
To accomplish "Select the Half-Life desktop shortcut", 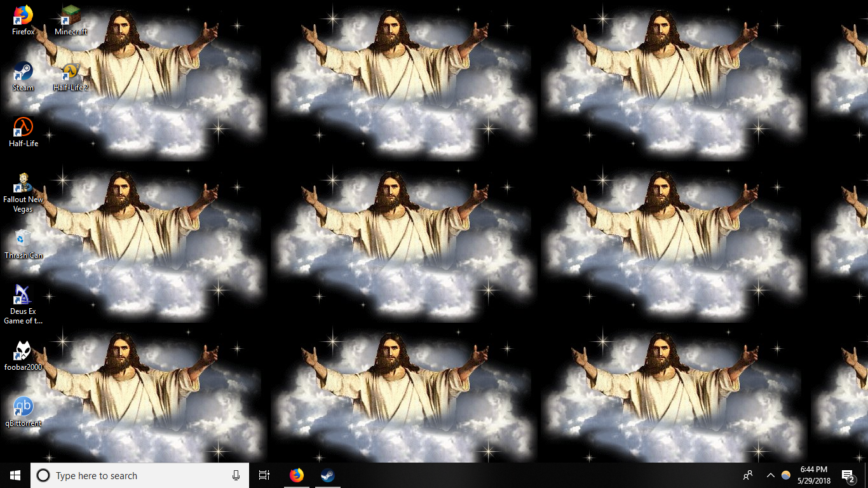I will click(24, 132).
